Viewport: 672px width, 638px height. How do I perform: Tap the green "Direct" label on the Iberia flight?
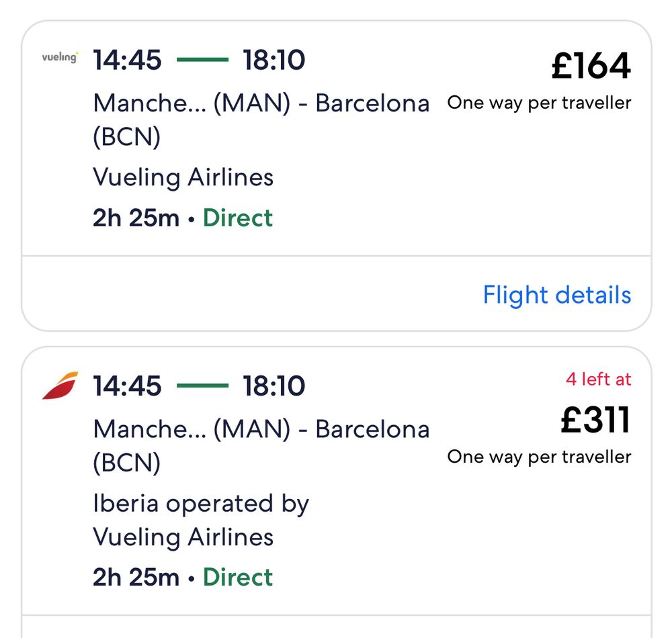point(238,578)
